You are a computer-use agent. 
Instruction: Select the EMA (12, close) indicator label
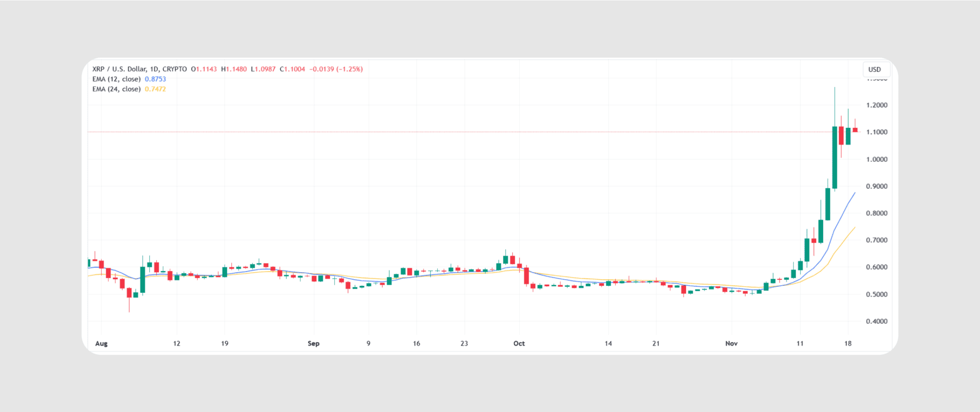point(117,79)
